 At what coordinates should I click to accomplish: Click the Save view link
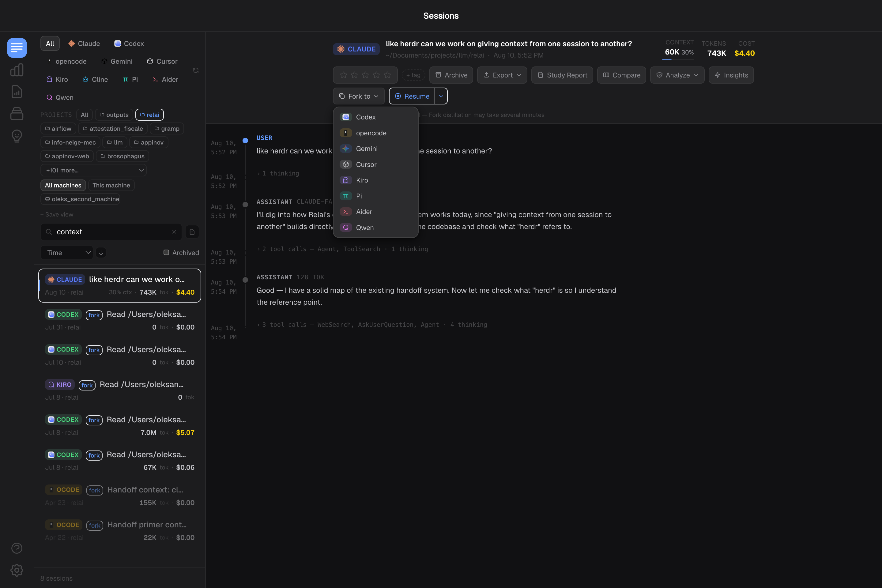(x=57, y=214)
